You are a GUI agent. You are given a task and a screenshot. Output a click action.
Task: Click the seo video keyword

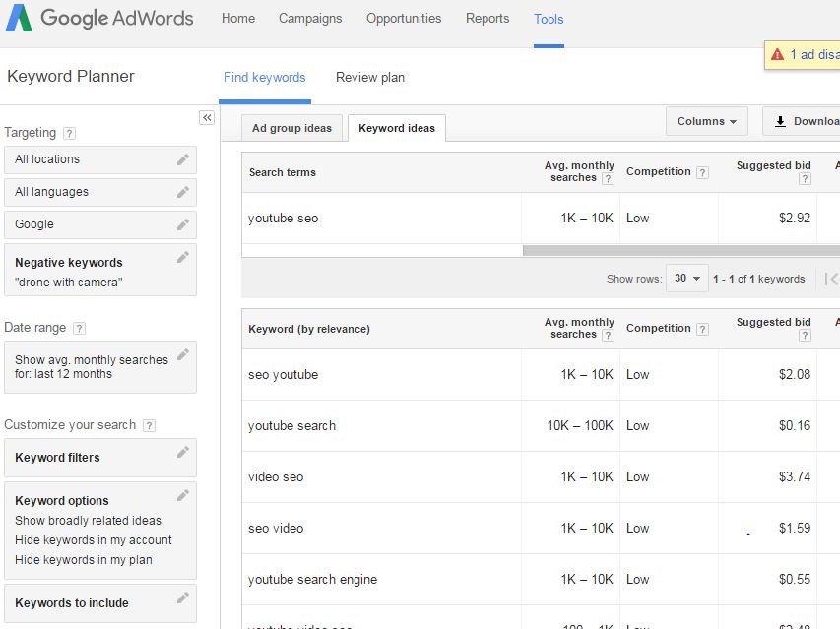[x=276, y=529]
